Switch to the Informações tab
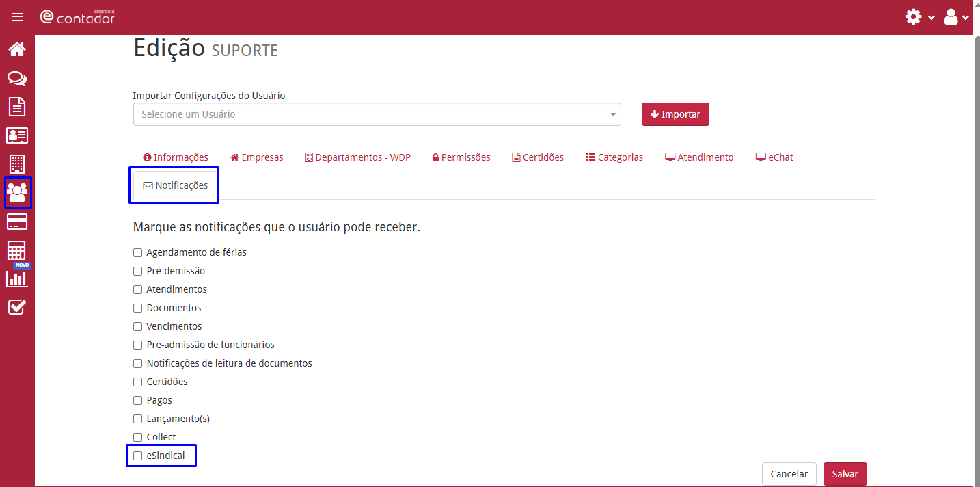Screen dimensions: 980x487 (176, 157)
